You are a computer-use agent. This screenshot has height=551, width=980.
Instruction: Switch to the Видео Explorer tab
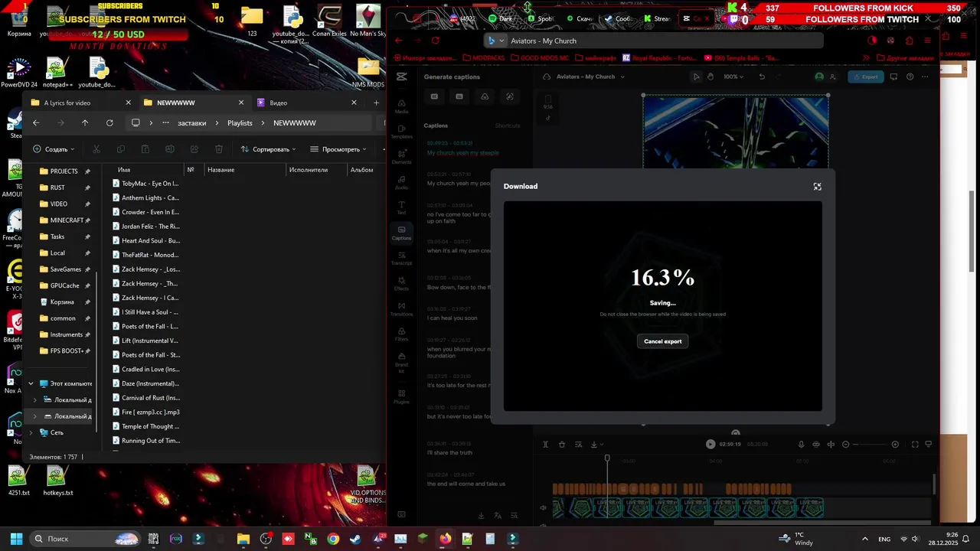pos(306,103)
